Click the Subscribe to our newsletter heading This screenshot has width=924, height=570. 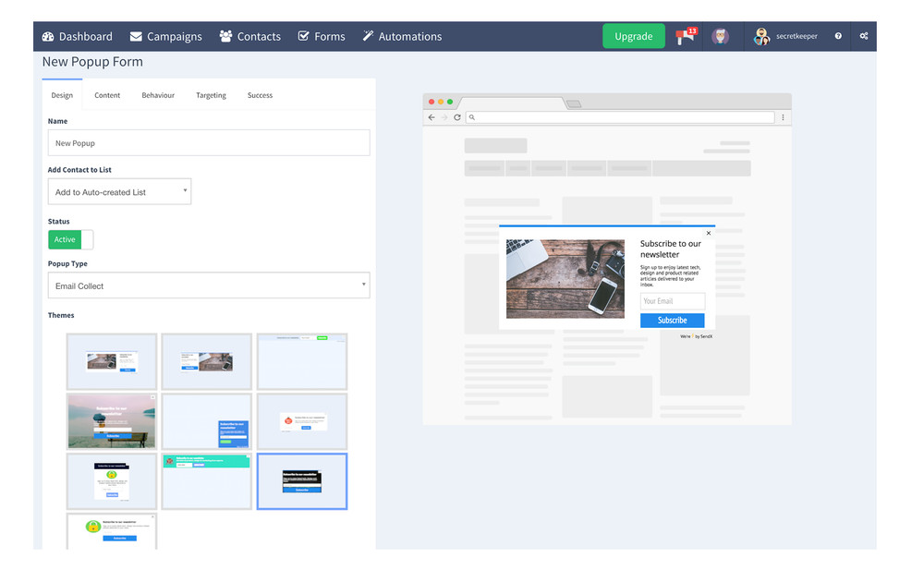click(x=671, y=249)
